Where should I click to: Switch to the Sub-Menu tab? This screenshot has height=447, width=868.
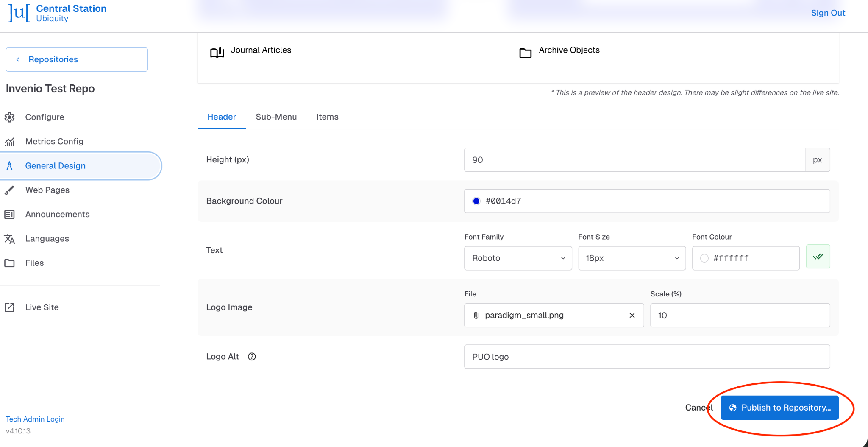pos(276,117)
